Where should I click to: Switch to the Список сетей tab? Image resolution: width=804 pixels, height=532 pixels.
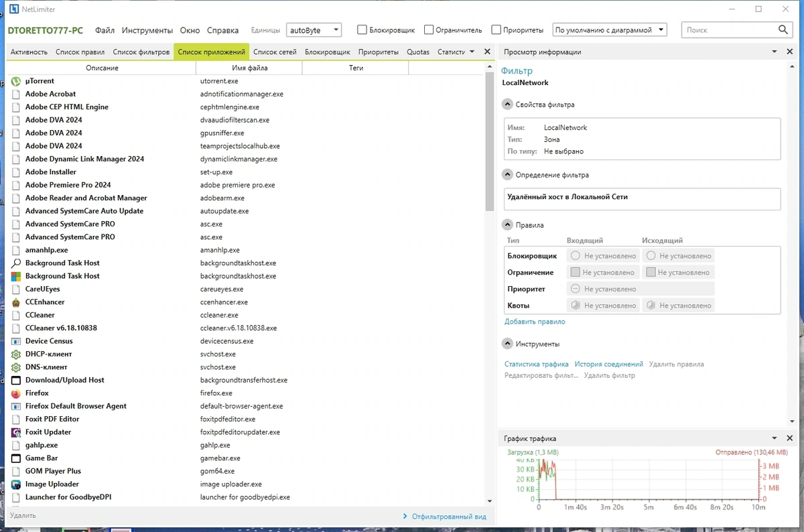tap(275, 52)
